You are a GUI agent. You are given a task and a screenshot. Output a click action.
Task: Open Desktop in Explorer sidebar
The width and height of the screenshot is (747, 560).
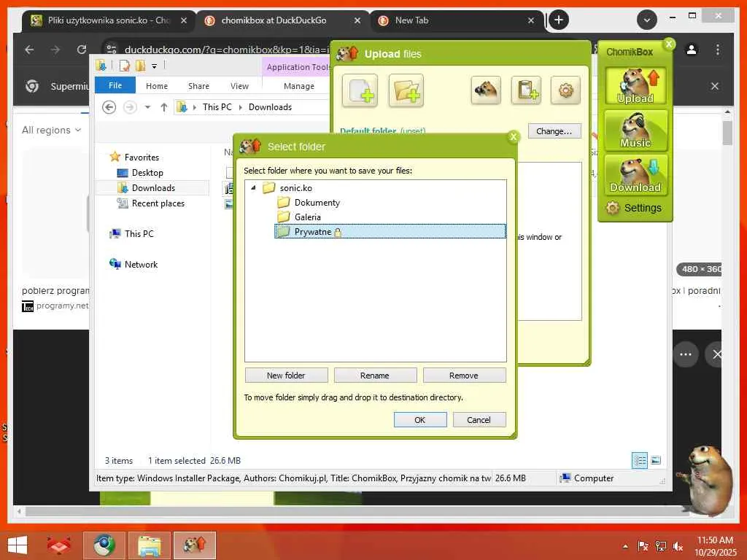(141, 173)
